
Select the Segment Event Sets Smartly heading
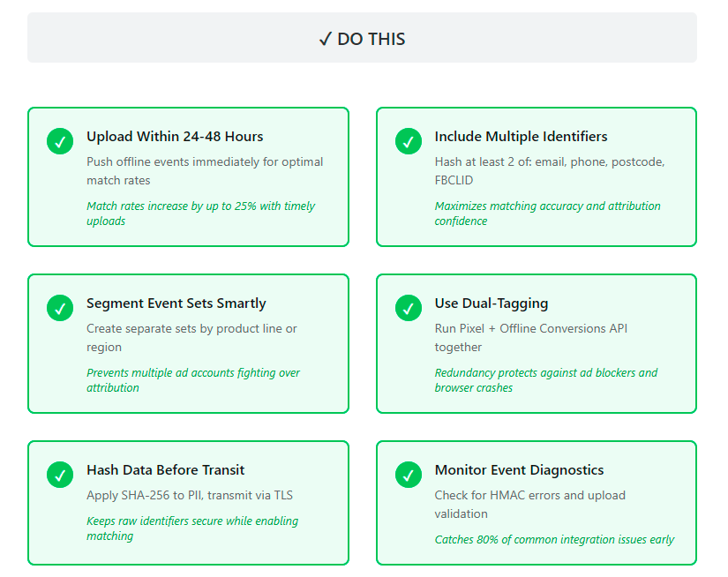point(176,303)
